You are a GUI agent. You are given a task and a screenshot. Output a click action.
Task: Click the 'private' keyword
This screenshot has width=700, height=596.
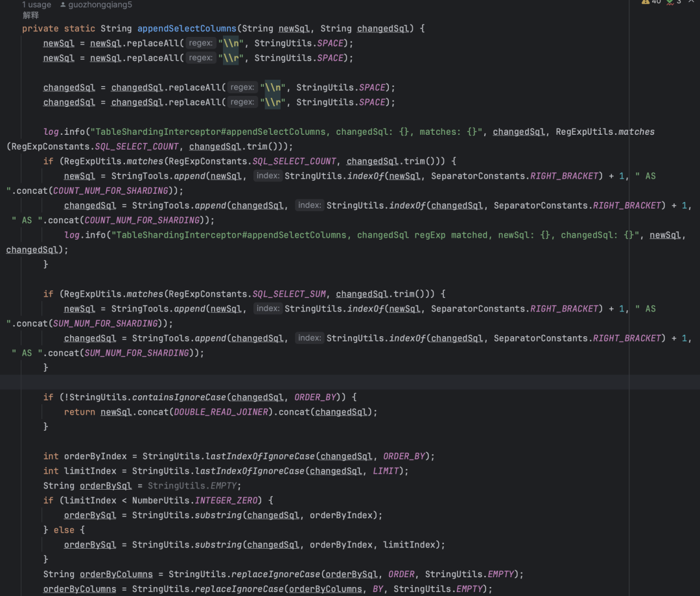click(40, 29)
